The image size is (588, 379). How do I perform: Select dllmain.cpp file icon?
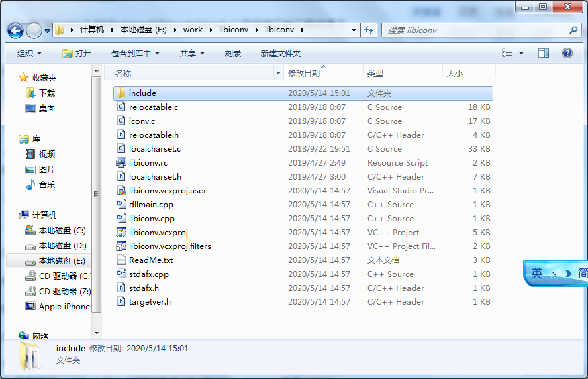[x=121, y=204]
